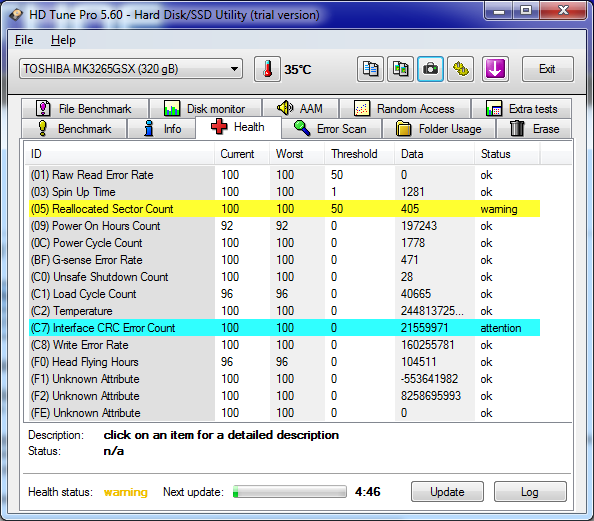Go to the Erase tab
Viewport: 594px width, 521px height.
[534, 129]
